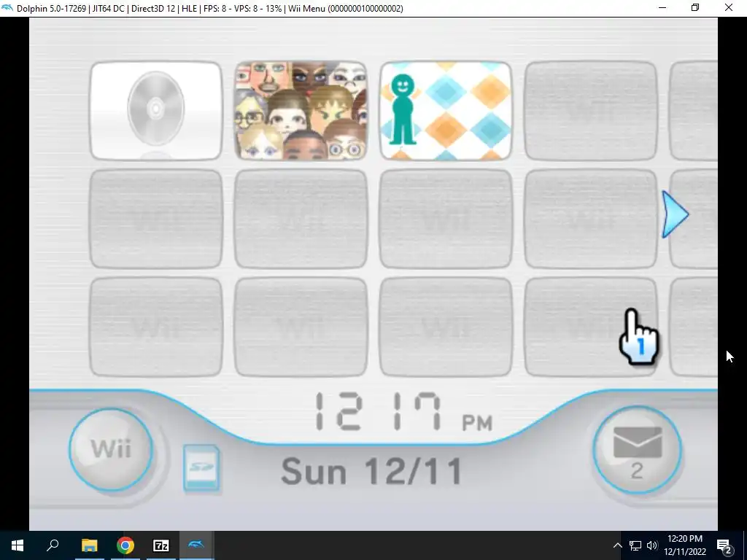Launch Google Chrome from taskbar
The image size is (747, 560).
(125, 545)
